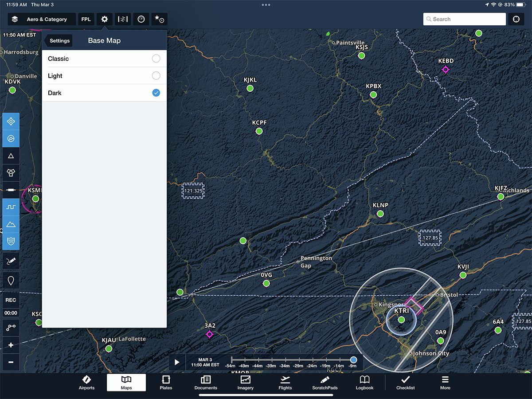The width and height of the screenshot is (532, 399).
Task: Zoom out with the minus button
Action: coord(11,362)
